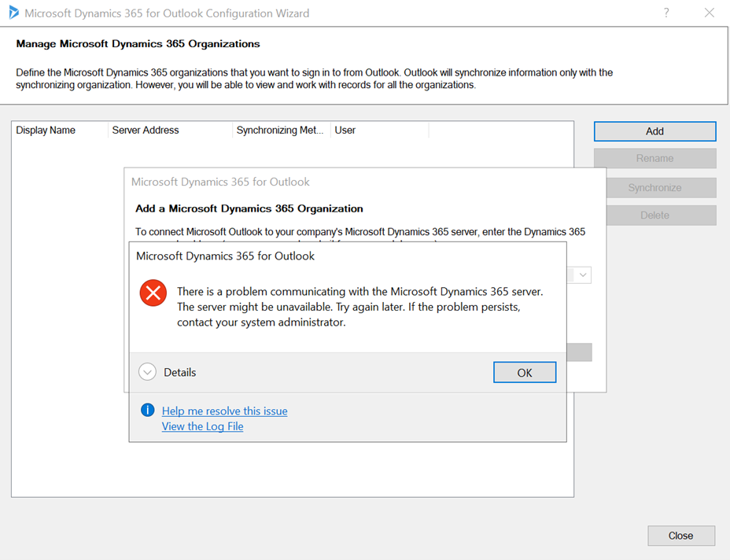
Task: Sort by Server Address column header
Action: (170, 131)
